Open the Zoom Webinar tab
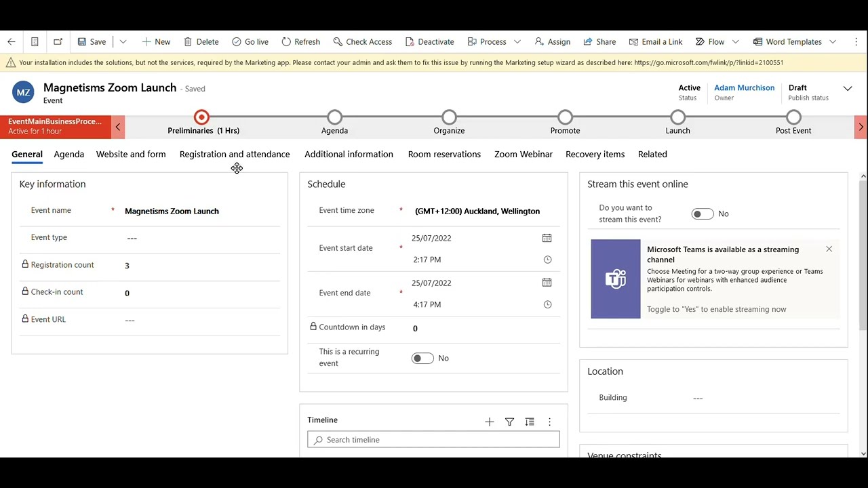Viewport: 868px width, 488px height. point(524,155)
